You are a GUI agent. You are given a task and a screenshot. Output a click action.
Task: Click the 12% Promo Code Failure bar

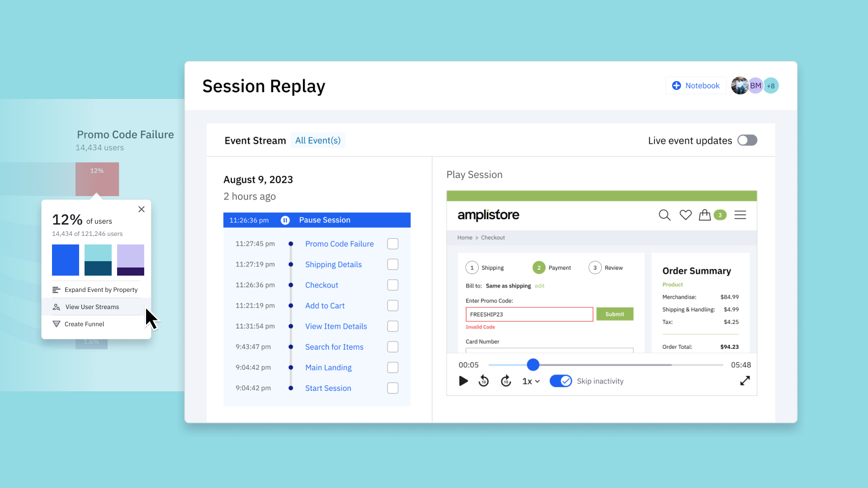[x=97, y=179]
